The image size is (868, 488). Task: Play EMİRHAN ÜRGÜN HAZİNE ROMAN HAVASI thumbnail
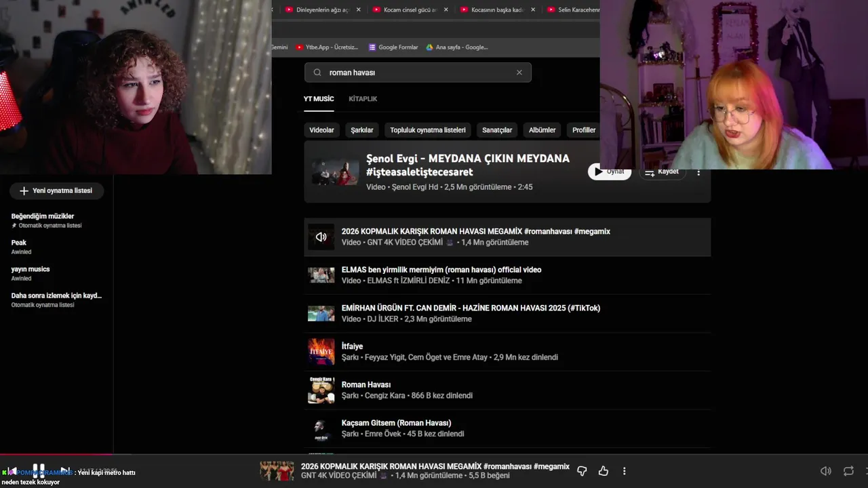coord(321,314)
